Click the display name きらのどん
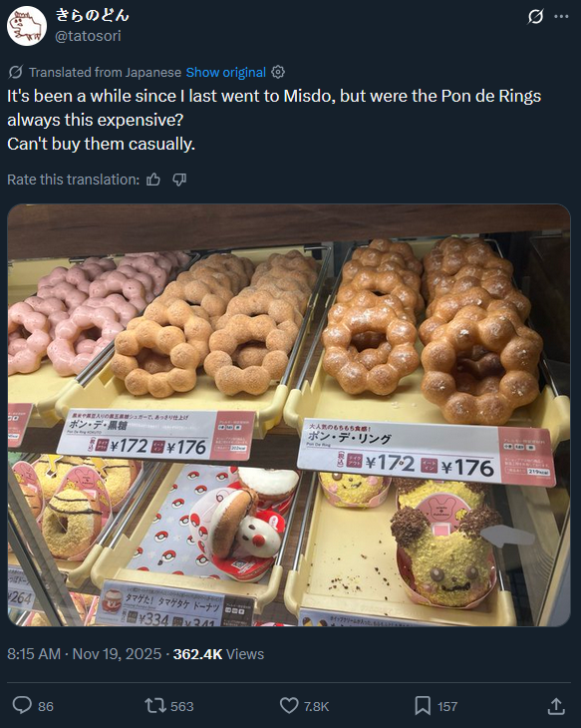Viewport: 581px width, 728px height. pyautogui.click(x=92, y=15)
